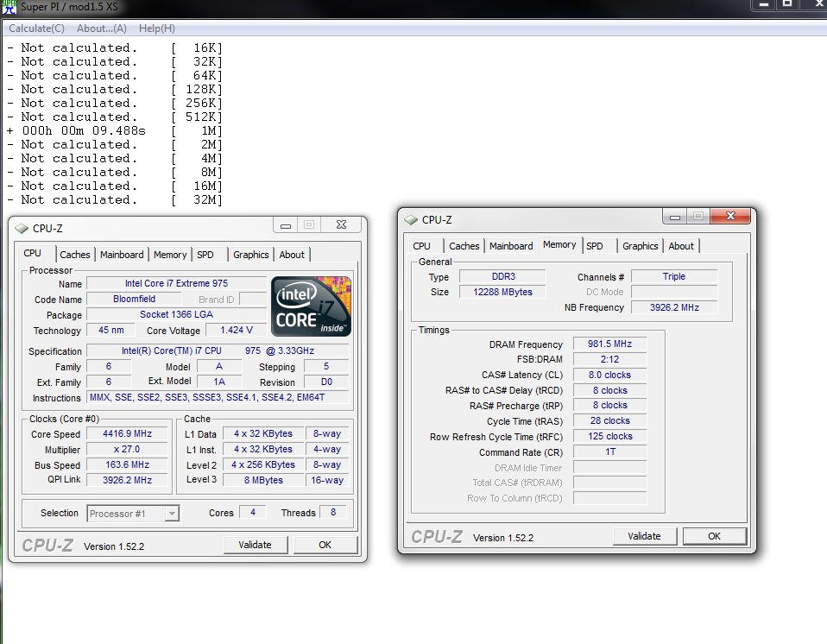The height and width of the screenshot is (644, 827).
Task: Click the Bloomfield code name field
Action: [134, 299]
